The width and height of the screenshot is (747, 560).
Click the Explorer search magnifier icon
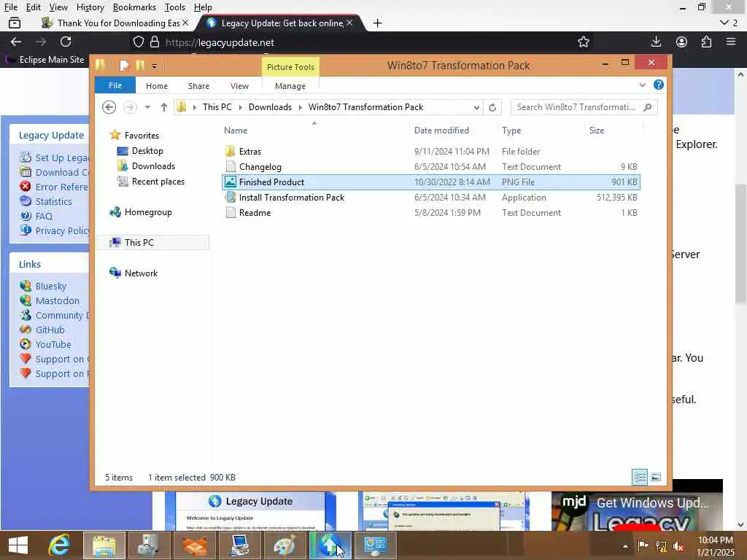pos(648,107)
